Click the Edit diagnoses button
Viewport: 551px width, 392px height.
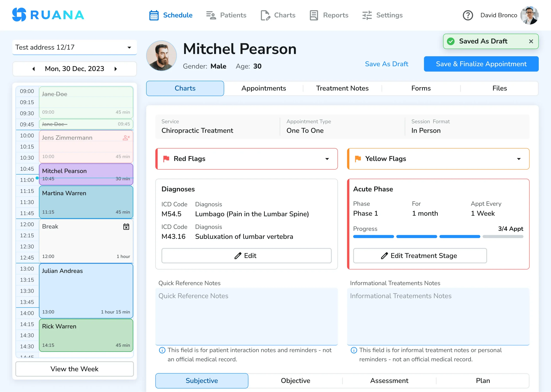click(x=246, y=256)
